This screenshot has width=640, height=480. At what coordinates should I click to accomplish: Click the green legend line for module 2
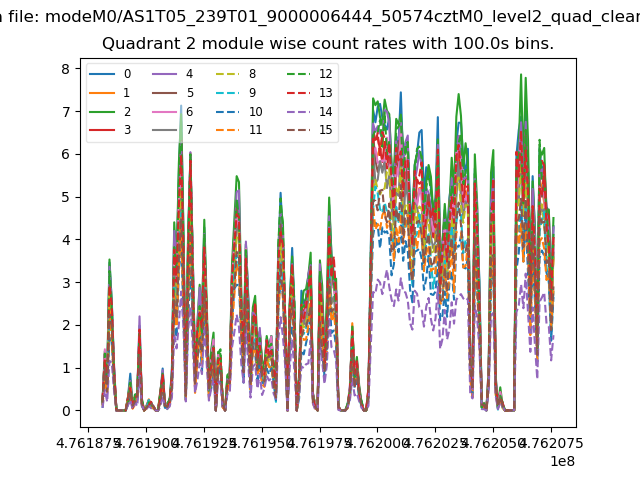click(x=104, y=111)
